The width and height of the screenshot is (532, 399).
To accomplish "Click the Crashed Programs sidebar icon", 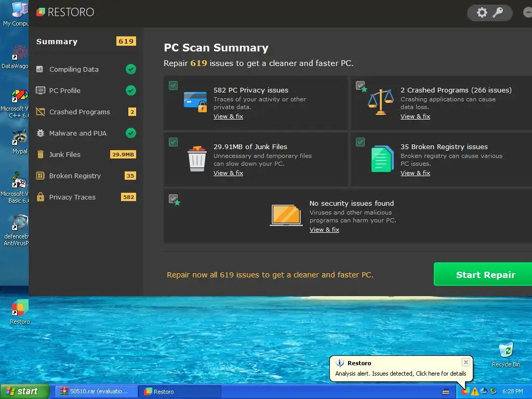I will [41, 112].
